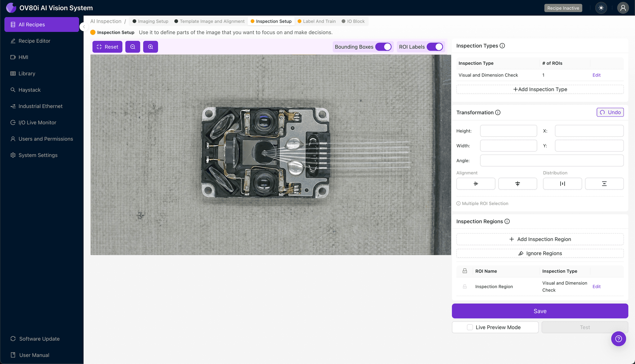Image resolution: width=635 pixels, height=364 pixels.
Task: Reset the image view
Action: click(x=107, y=46)
